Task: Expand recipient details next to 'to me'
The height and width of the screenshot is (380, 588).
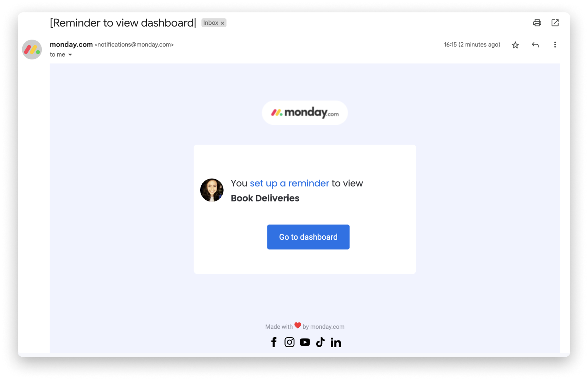Action: 70,54
